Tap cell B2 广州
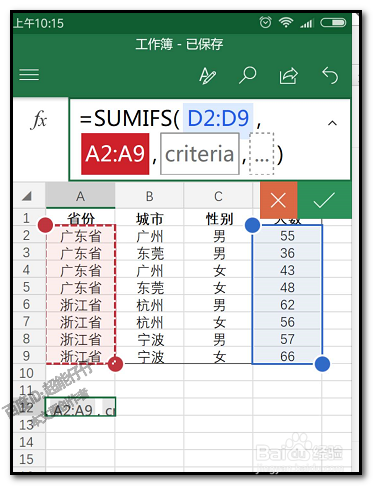 pyautogui.click(x=149, y=236)
